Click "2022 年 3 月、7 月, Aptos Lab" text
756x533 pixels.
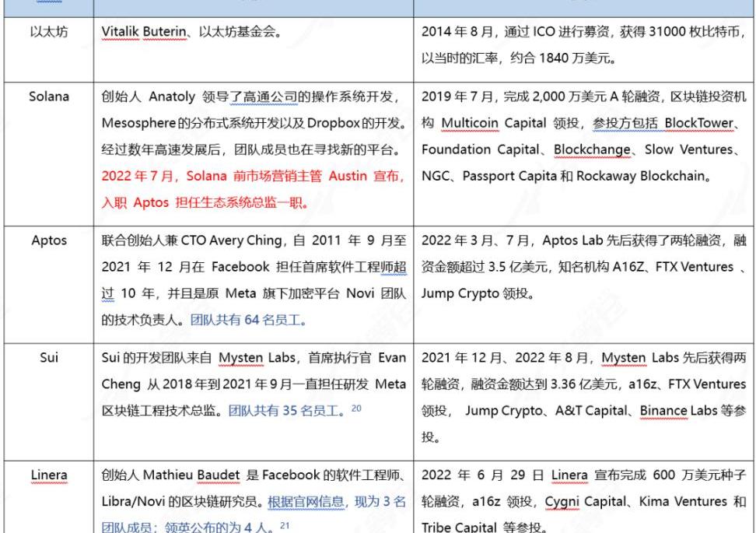coord(512,240)
